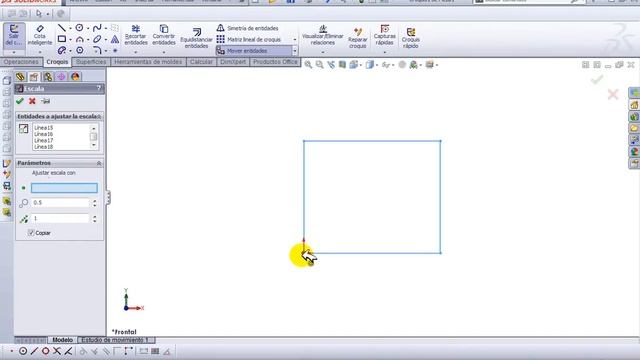The image size is (640, 360).
Task: Select the Corner Rectangle tool
Action: pyautogui.click(x=62, y=39)
